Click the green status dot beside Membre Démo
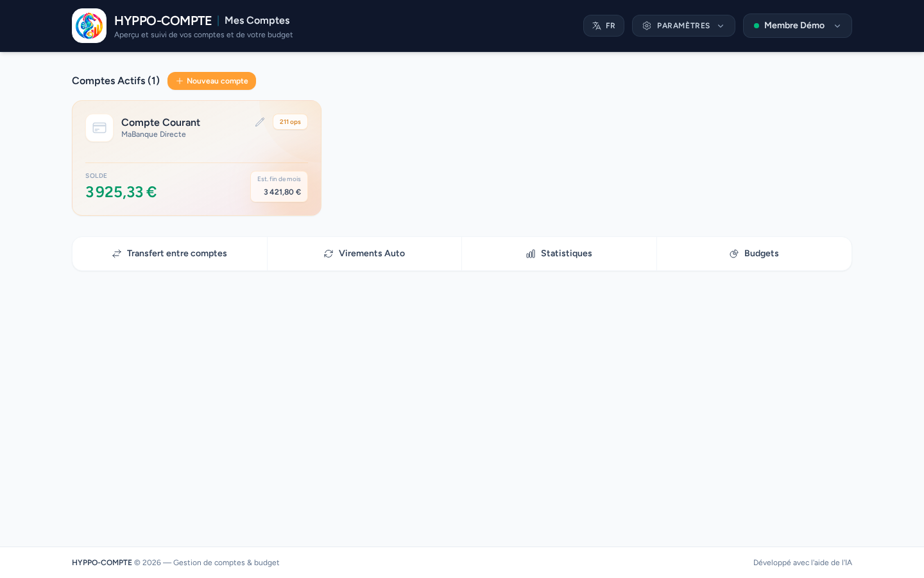Viewport: 924px width, 578px height. (x=757, y=26)
